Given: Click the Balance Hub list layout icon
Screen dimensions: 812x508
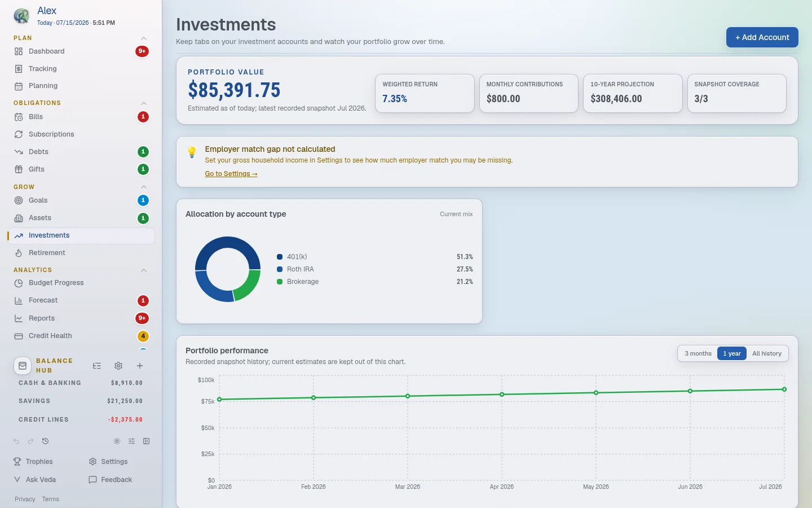Looking at the screenshot, I should click(x=97, y=366).
